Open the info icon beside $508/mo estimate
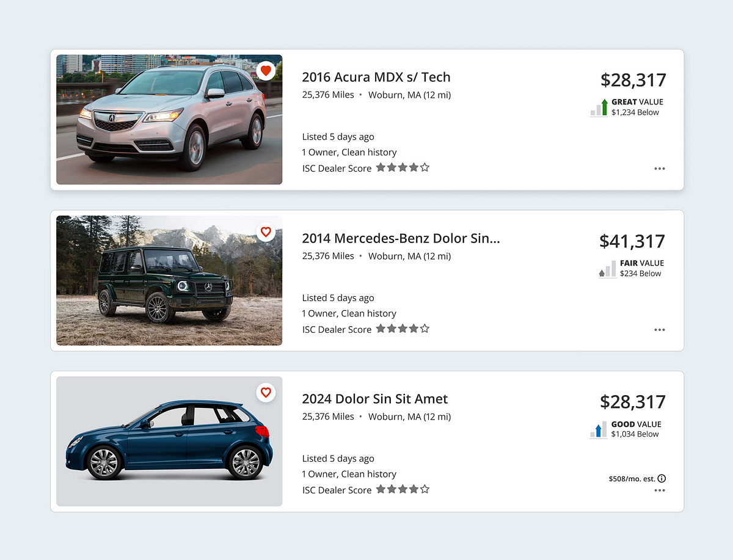The image size is (733, 560). click(x=662, y=479)
